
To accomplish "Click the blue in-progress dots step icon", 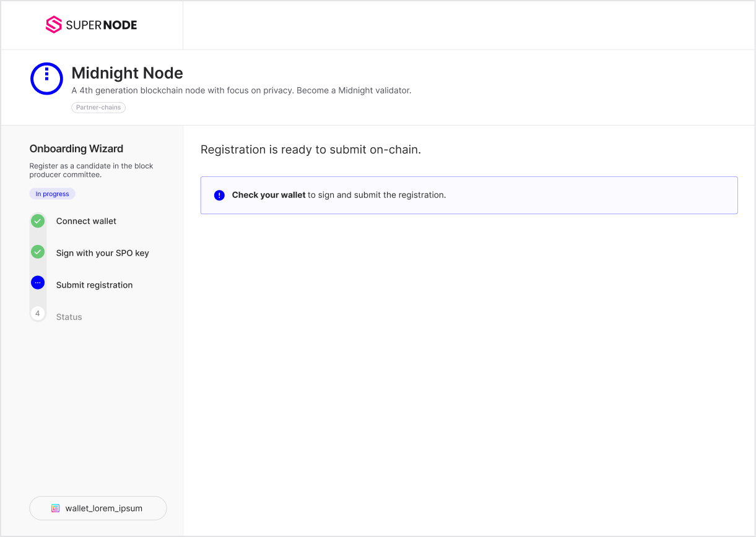I will tap(38, 283).
